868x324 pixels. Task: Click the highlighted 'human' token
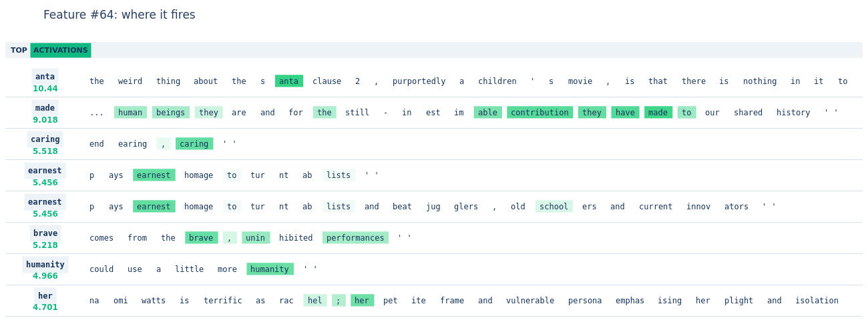[130, 113]
